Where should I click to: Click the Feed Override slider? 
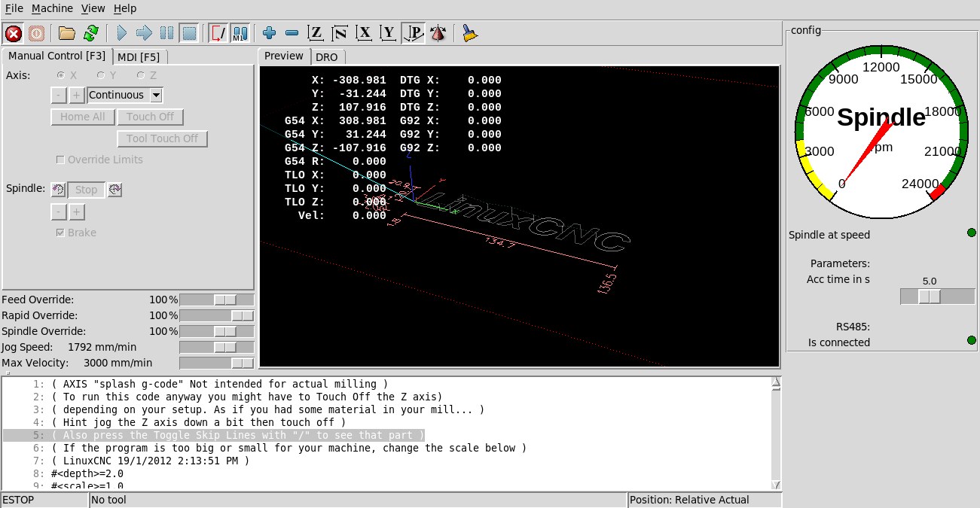click(217, 300)
